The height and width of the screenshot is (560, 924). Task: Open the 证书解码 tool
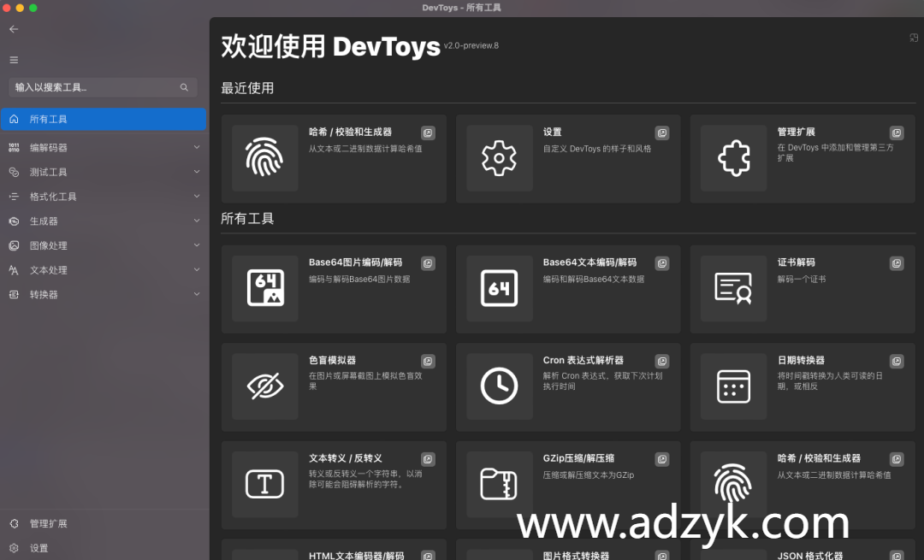802,288
